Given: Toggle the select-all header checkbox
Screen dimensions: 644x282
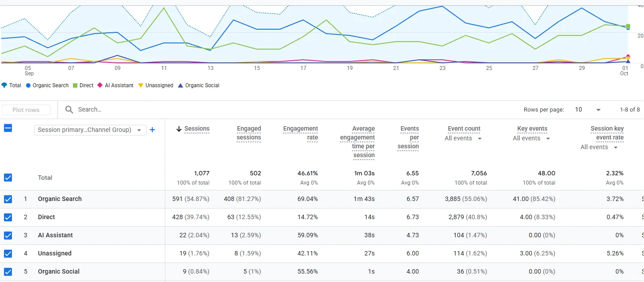Looking at the screenshot, I should click(x=8, y=128).
